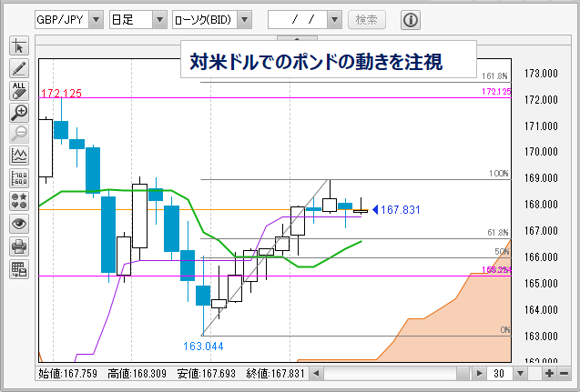Screen dimensions: 580x392
Task: Click the 173.000 price axis label
Action: [541, 74]
